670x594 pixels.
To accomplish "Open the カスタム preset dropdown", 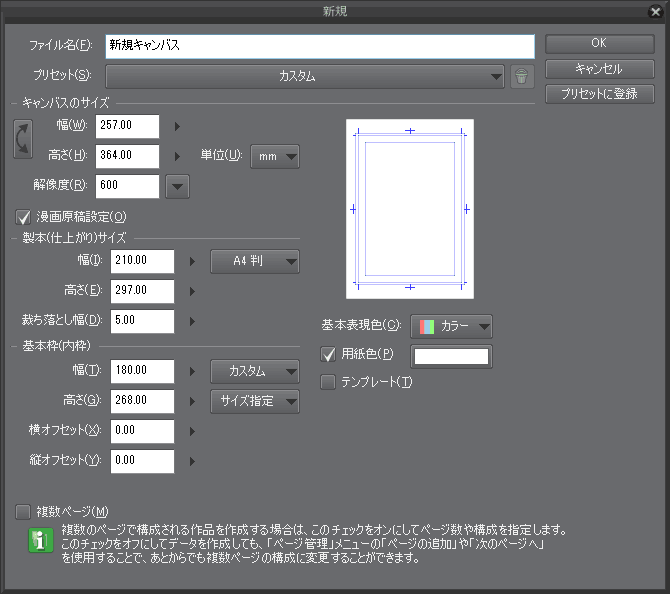I will 305,76.
